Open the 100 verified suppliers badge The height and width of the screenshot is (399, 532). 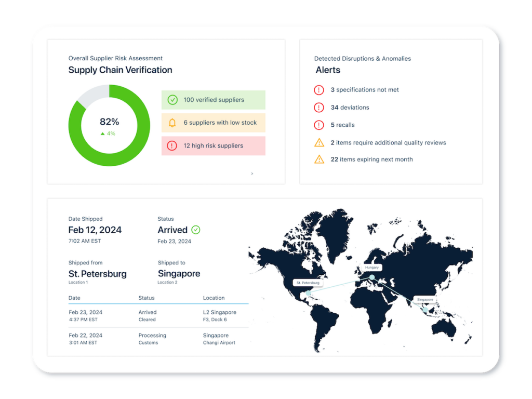coord(213,100)
